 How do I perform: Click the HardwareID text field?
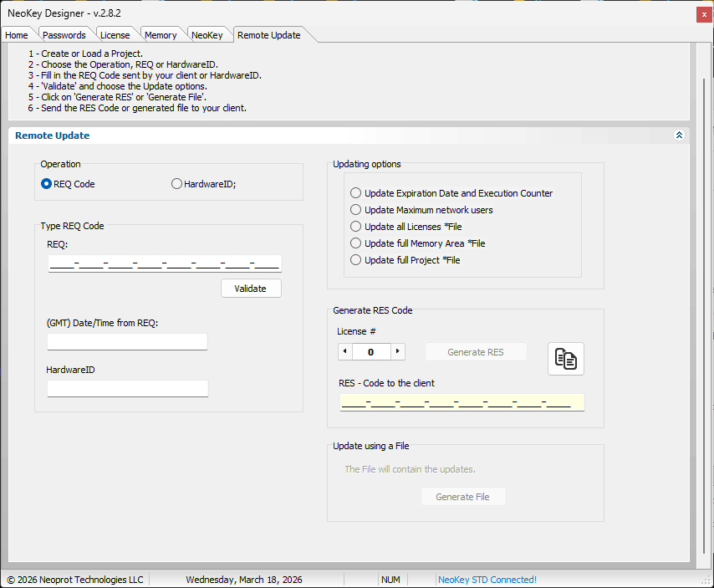[127, 388]
